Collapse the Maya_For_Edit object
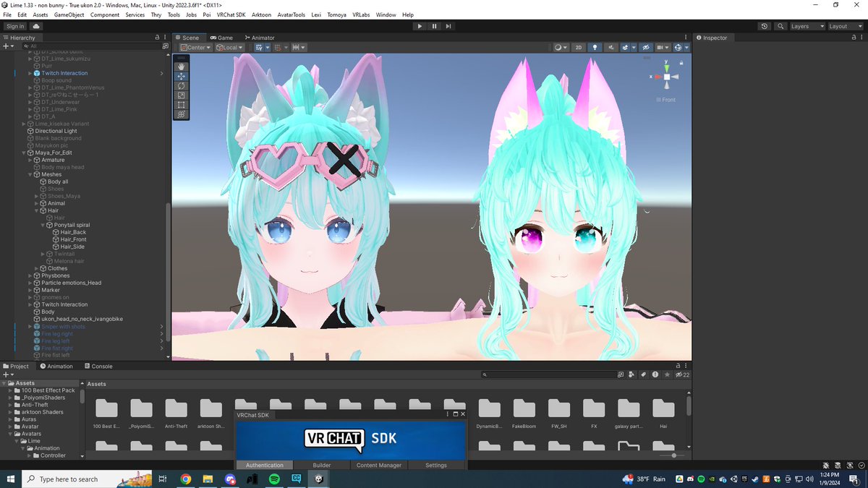 click(24, 153)
